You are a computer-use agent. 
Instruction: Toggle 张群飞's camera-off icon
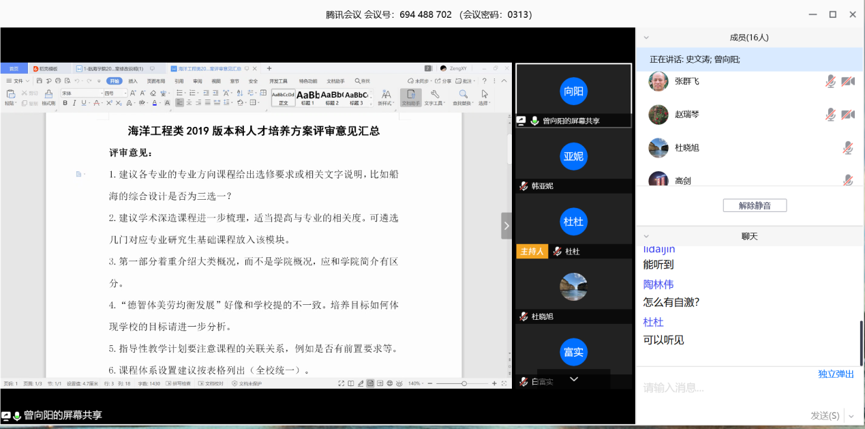pos(848,81)
